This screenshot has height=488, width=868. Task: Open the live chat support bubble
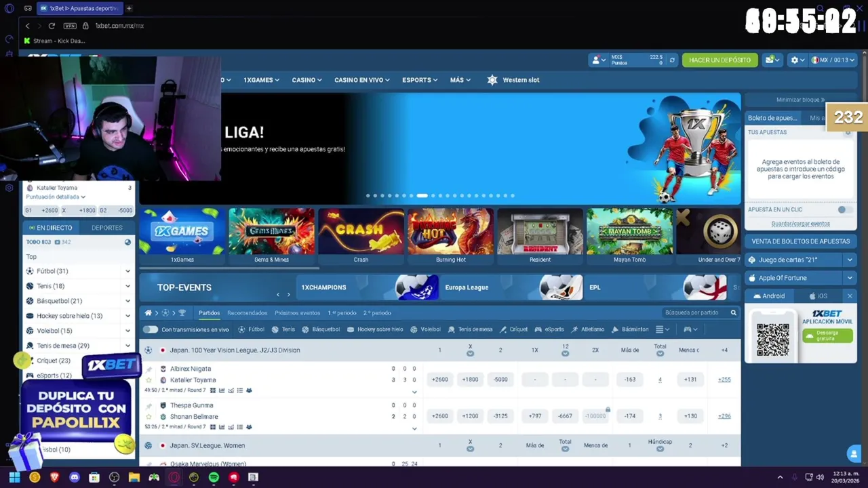pyautogui.click(x=854, y=454)
